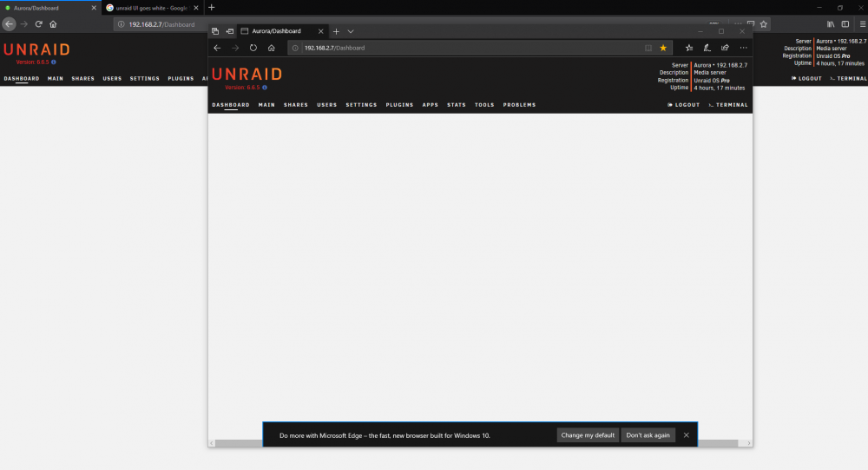Open PROBLEMS in the Edge Unraid page

(x=519, y=105)
